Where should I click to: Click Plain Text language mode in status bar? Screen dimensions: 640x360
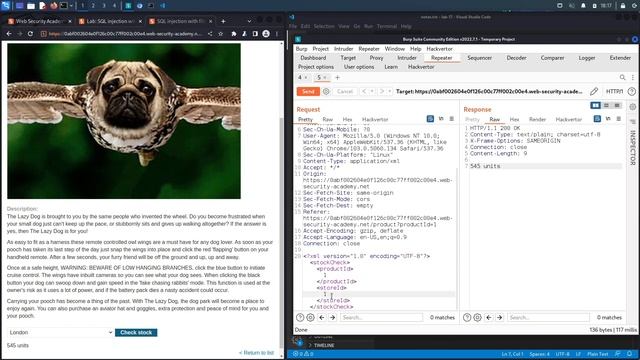[598, 354]
